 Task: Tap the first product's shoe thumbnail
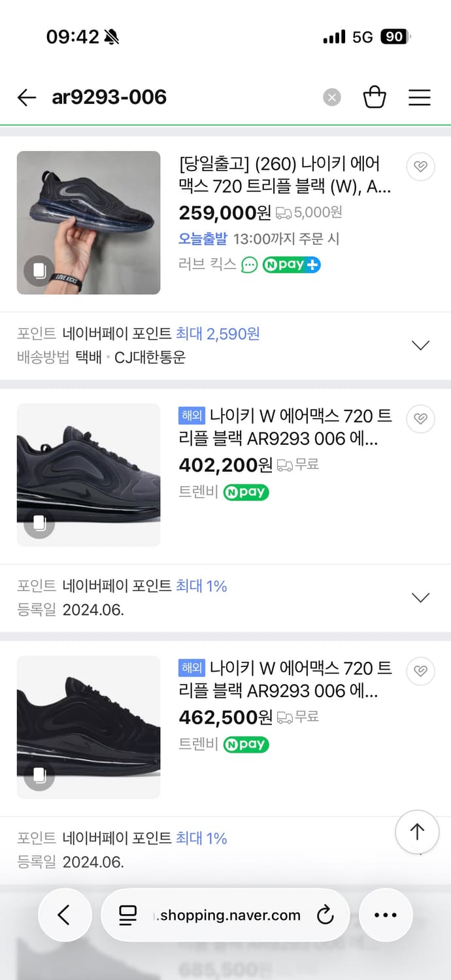[x=88, y=223]
